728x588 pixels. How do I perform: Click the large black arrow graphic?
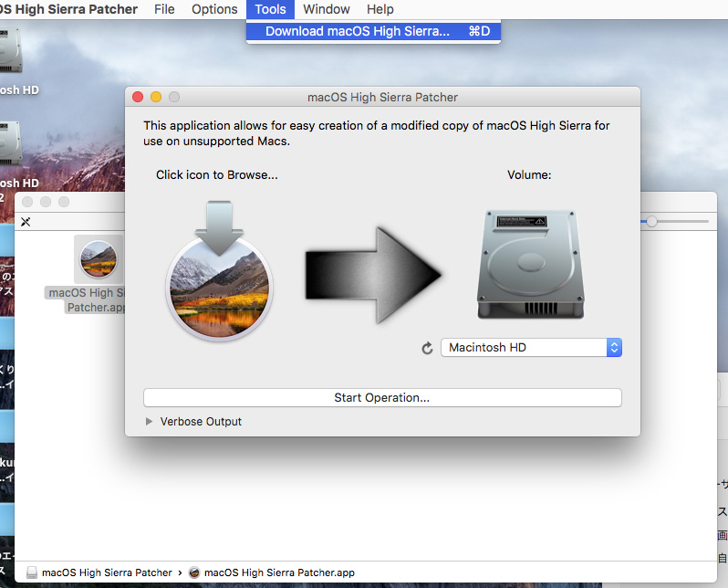tap(373, 275)
